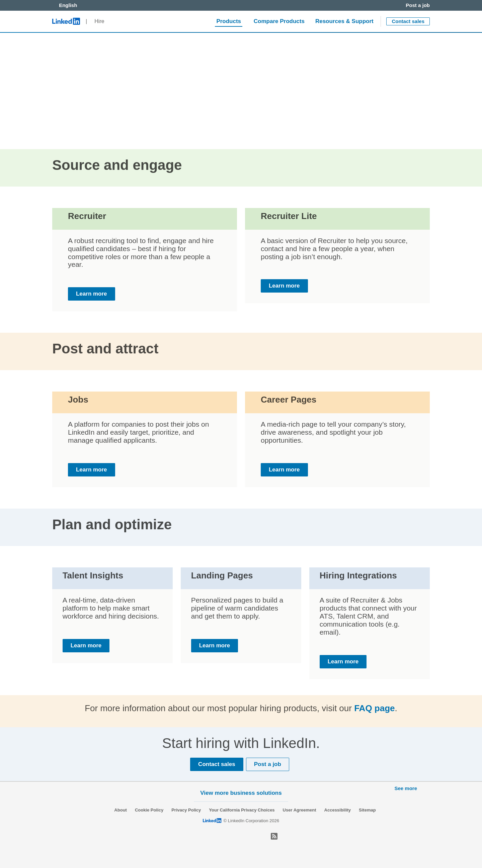The height and width of the screenshot is (868, 482).
Task: Click the Post a job link in top bar
Action: pyautogui.click(x=417, y=5)
